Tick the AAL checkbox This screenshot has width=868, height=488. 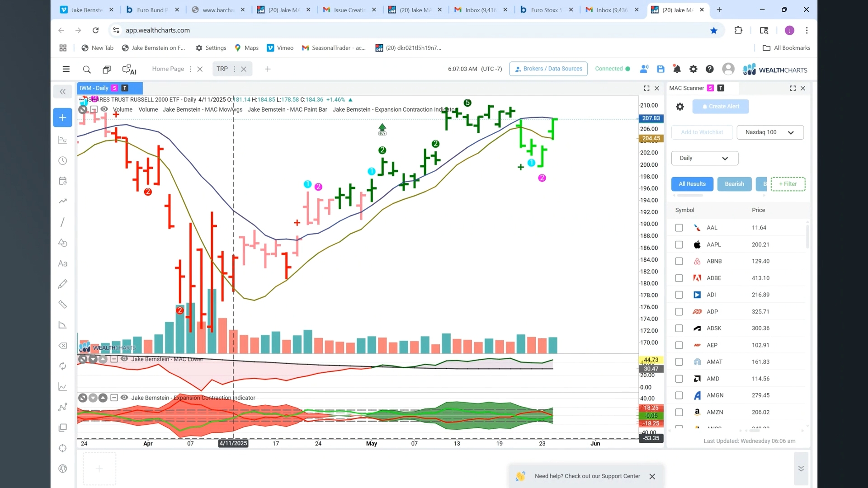click(x=679, y=228)
